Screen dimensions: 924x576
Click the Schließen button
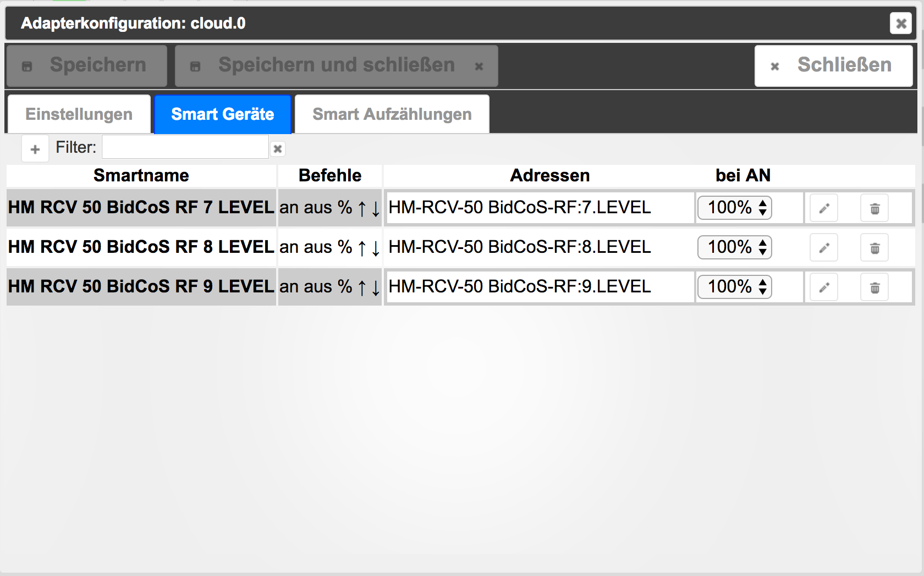(x=834, y=66)
